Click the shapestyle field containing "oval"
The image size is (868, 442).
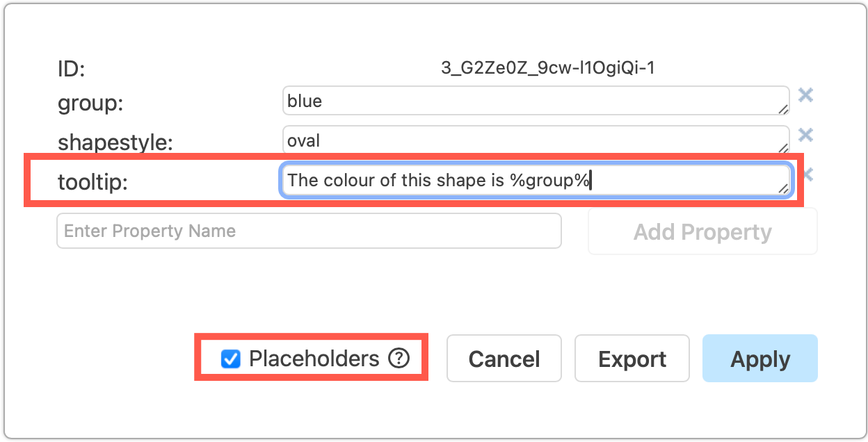(536, 140)
